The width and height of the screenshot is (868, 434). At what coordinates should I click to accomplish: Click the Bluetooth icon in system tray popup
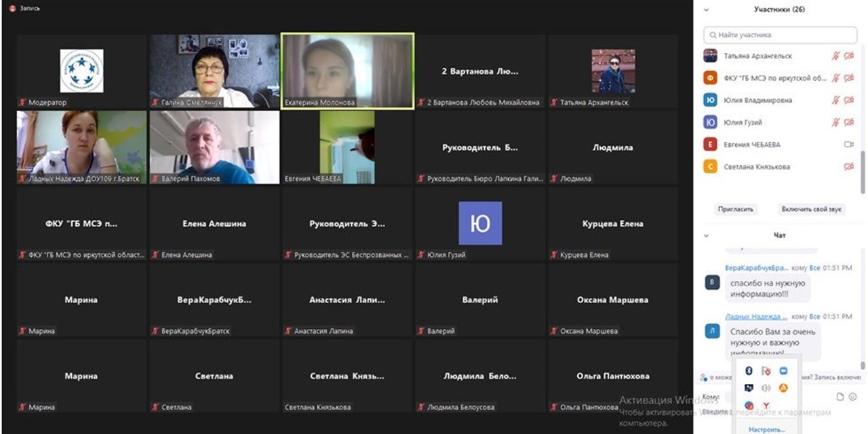(x=749, y=371)
